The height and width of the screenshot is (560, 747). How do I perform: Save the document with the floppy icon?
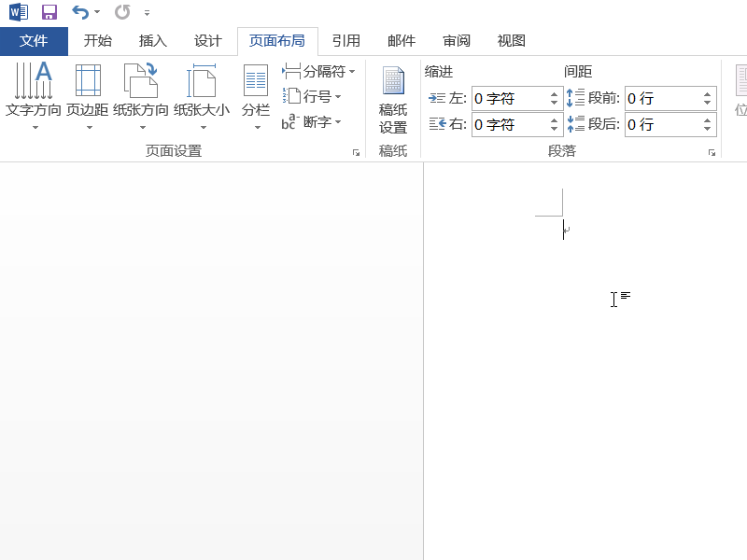[49, 12]
